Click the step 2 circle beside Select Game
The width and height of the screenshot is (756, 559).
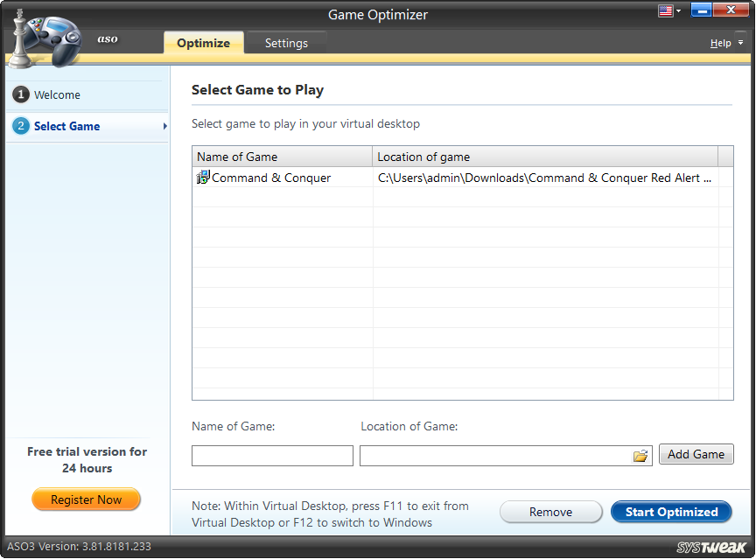click(20, 126)
